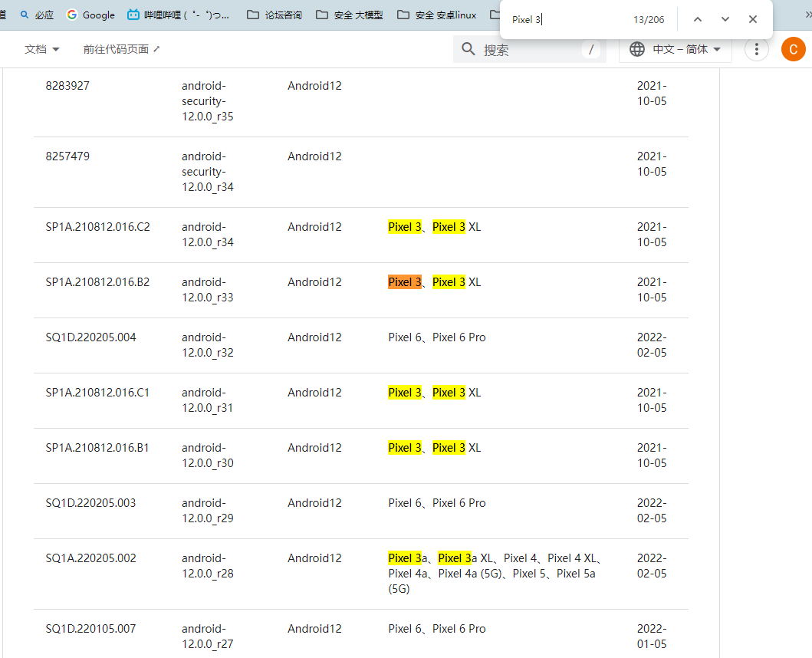Open the 中文 – 简体 language dropdown
This screenshot has width=812, height=658.
pos(686,49)
